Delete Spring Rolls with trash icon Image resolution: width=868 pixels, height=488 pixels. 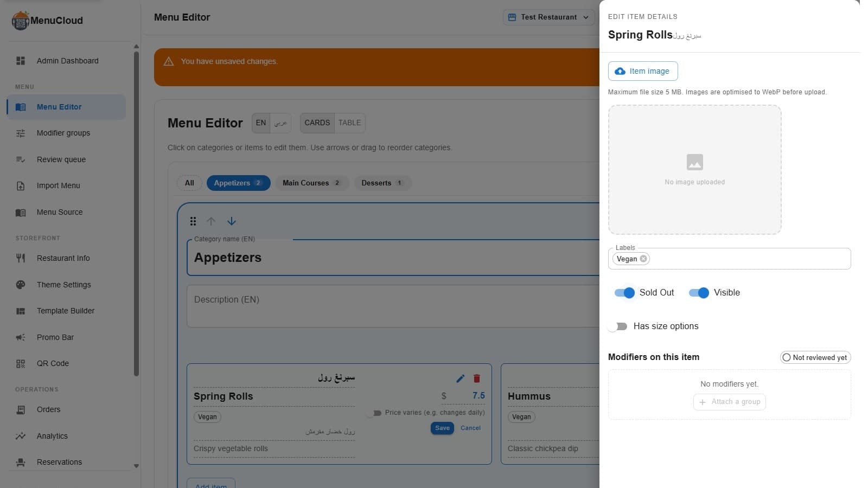tap(477, 378)
